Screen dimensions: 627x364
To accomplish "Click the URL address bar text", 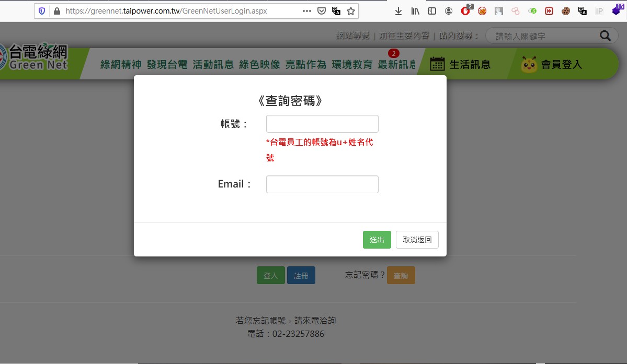I will coord(166,11).
